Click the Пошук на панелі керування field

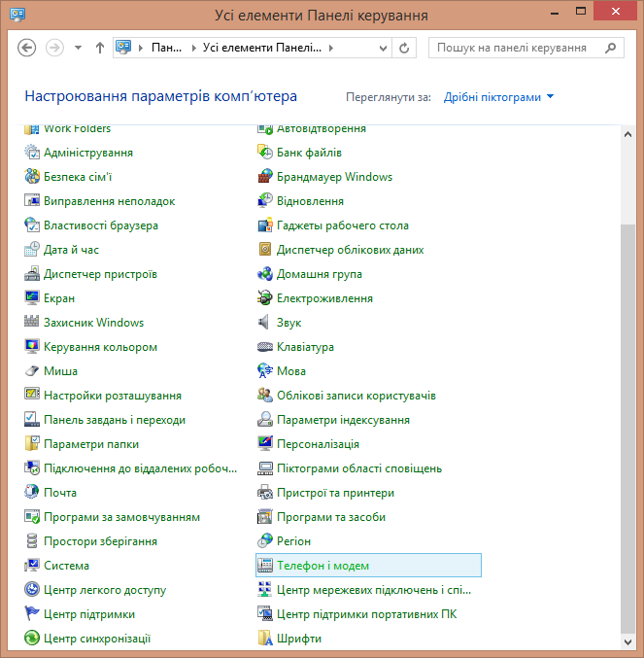click(x=526, y=48)
